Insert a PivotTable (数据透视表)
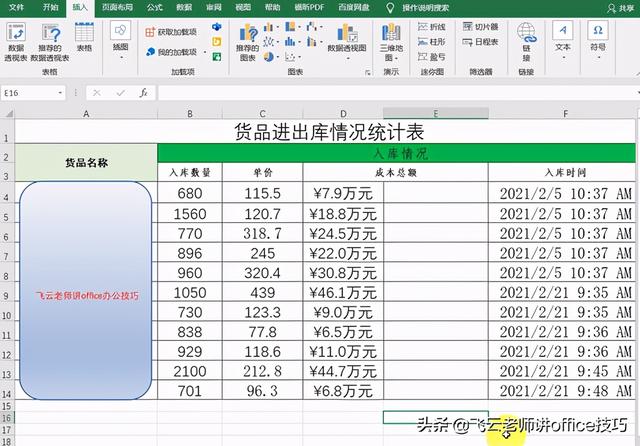The width and height of the screenshot is (640, 446). (16, 42)
